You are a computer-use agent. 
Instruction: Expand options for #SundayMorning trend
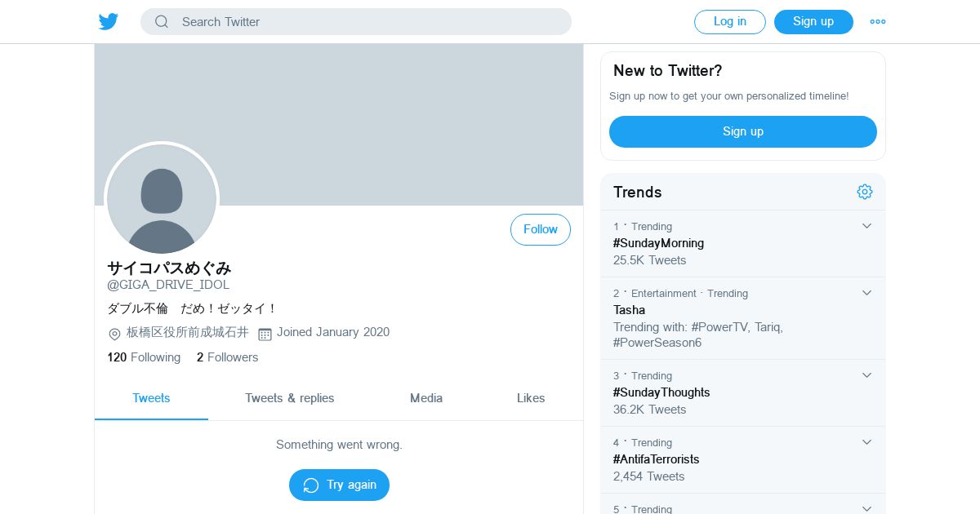[867, 226]
